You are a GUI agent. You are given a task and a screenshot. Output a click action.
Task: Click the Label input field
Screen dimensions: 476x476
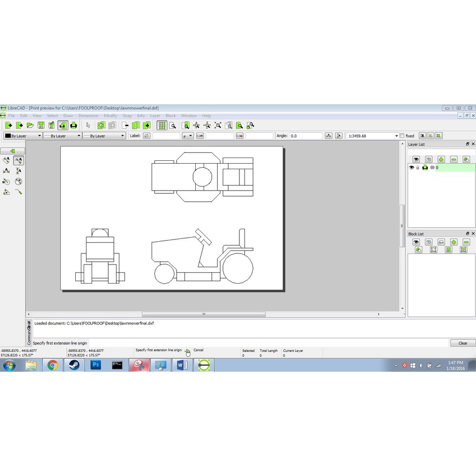[x=166, y=136]
